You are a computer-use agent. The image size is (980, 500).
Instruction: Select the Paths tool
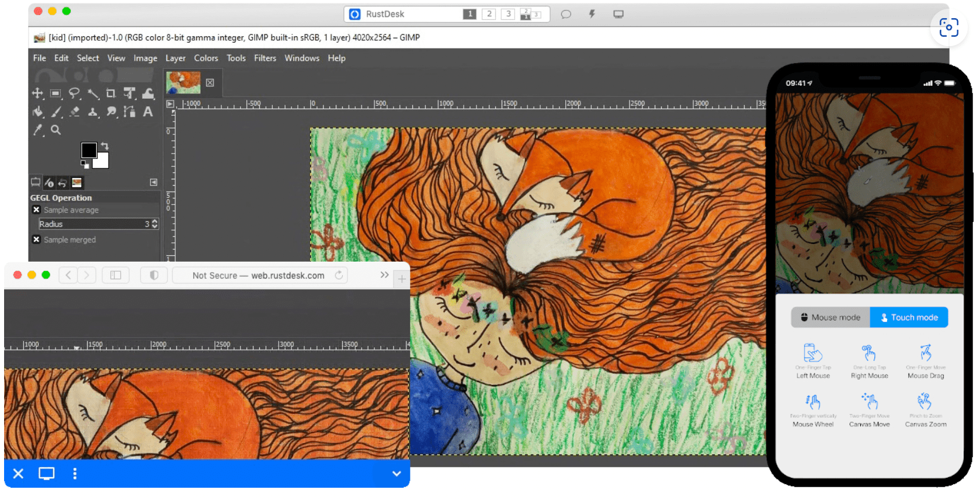(x=130, y=112)
